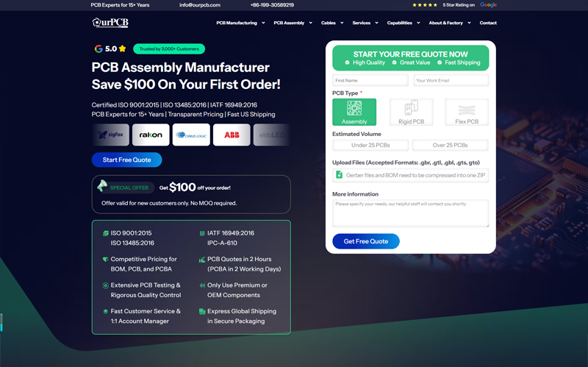Expand the PCB Assembly menu arrow
Viewport: 588px width, 367px height.
(x=310, y=23)
